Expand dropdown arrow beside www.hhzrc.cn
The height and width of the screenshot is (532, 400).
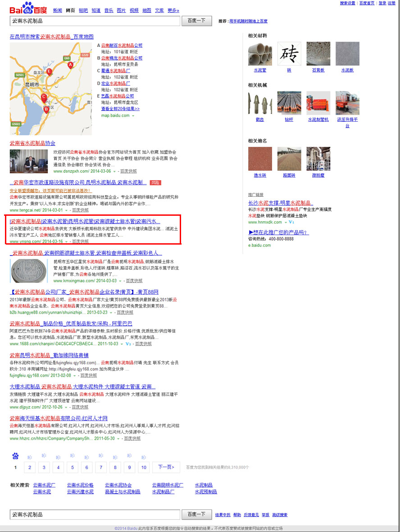click(118, 439)
